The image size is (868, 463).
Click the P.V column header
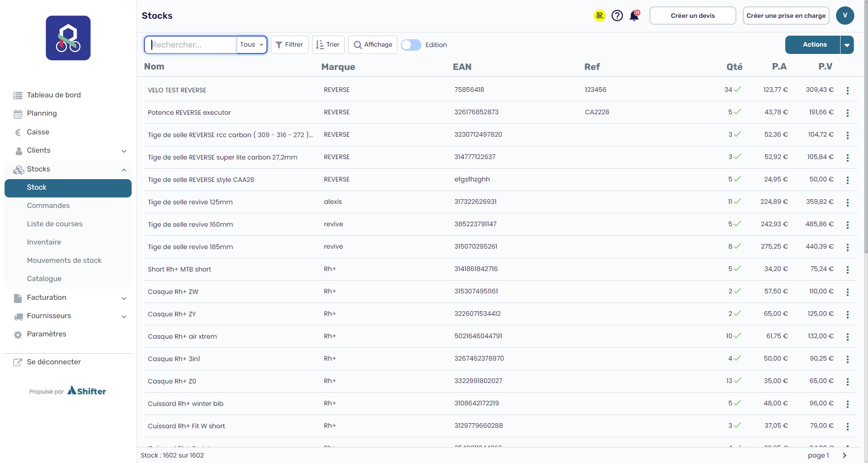(825, 67)
